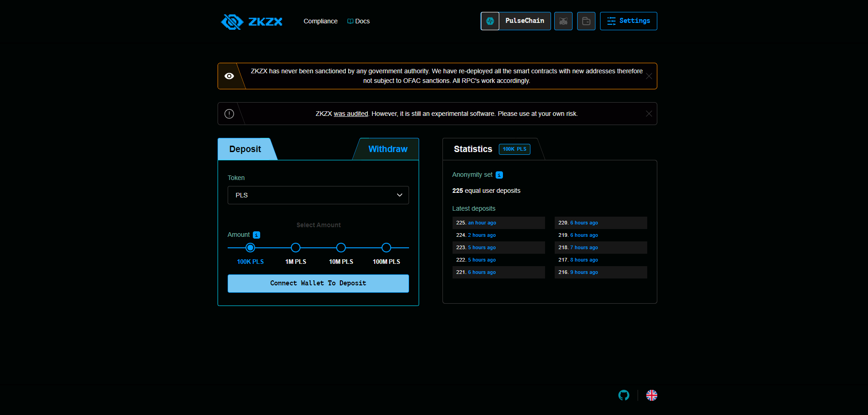The width and height of the screenshot is (868, 415).
Task: Open the Compliance page
Action: click(321, 21)
